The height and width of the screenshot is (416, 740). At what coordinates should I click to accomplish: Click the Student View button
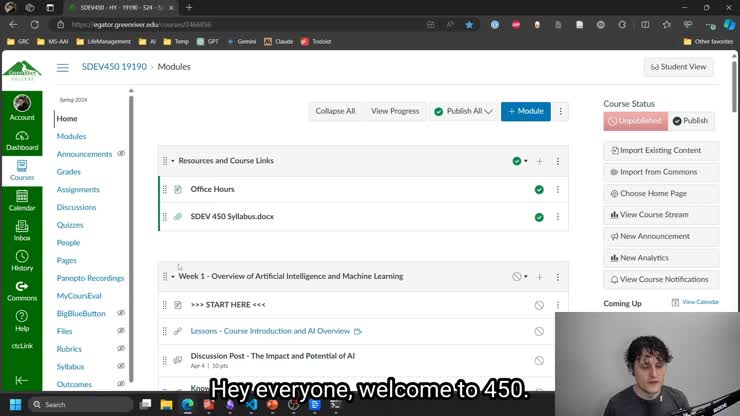pos(678,67)
